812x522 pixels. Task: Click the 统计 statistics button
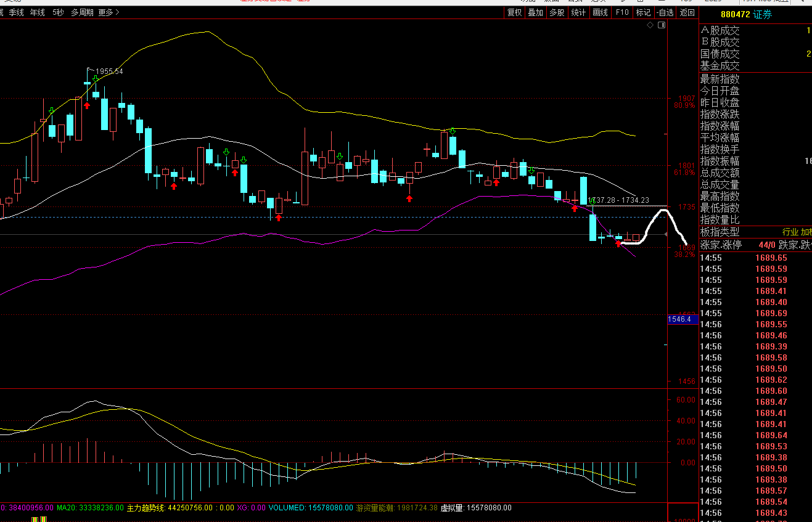[x=578, y=12]
